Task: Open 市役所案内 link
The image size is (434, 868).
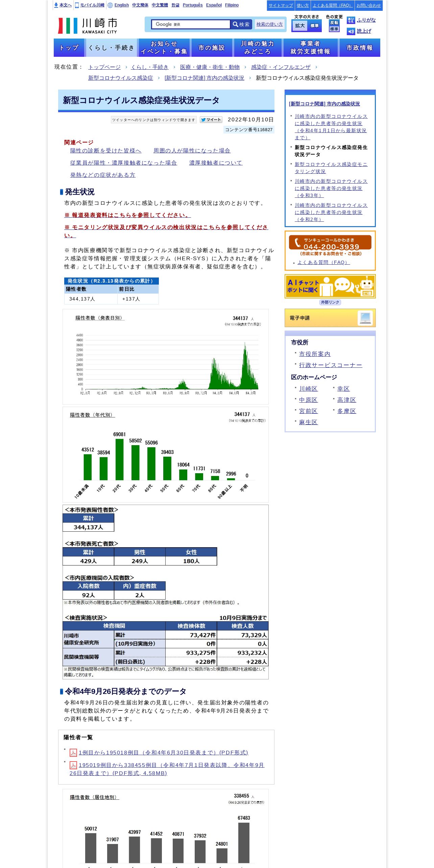Action: 315,354
